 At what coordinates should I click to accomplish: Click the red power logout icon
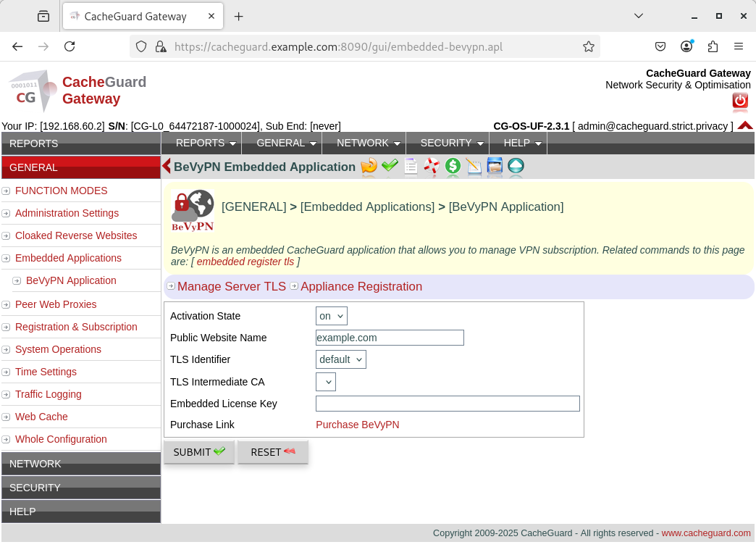click(x=739, y=102)
